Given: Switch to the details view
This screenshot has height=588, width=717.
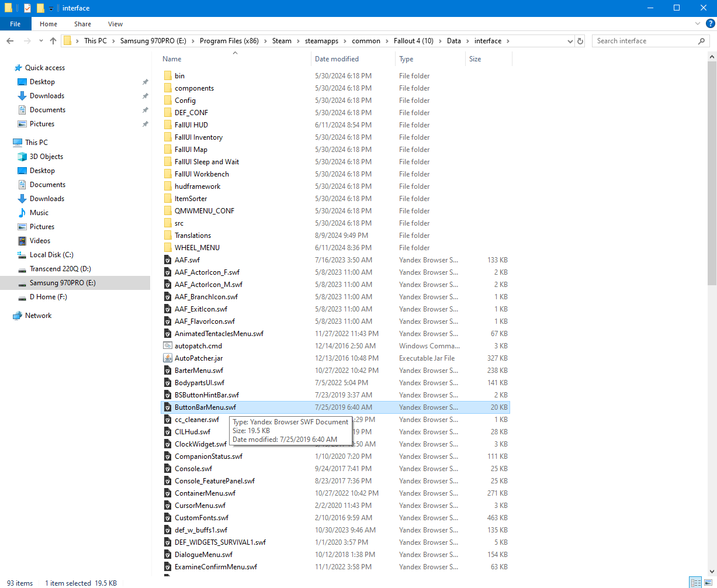Looking at the screenshot, I should point(695,583).
